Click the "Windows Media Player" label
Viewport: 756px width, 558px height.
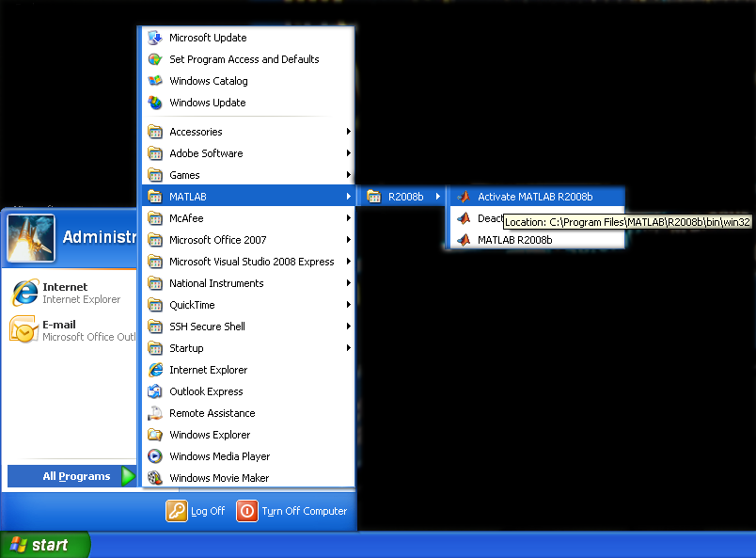[219, 456]
